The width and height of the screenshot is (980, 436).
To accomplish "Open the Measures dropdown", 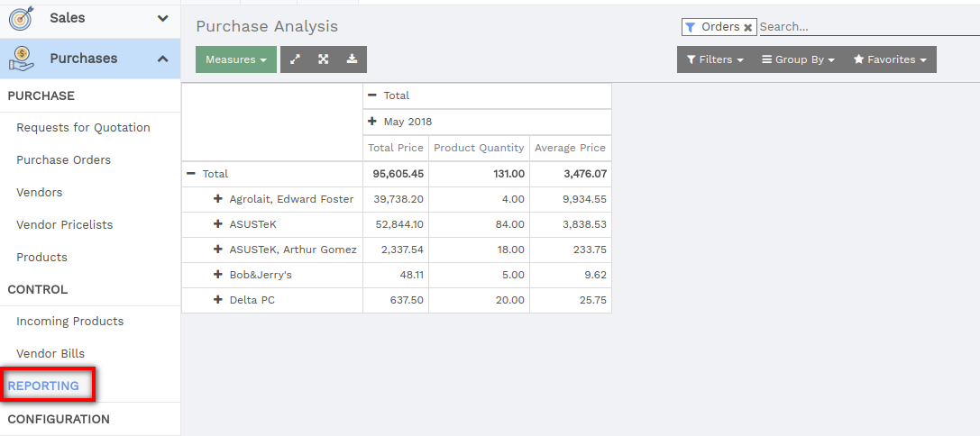I will pos(236,59).
